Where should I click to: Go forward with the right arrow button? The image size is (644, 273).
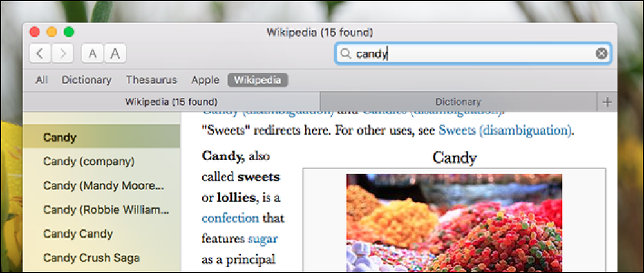[x=63, y=54]
